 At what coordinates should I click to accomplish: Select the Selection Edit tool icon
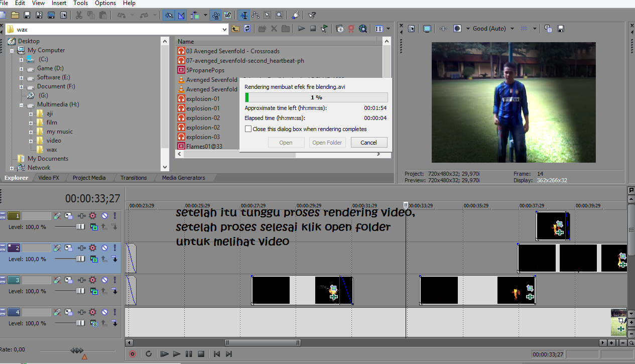[x=267, y=15]
